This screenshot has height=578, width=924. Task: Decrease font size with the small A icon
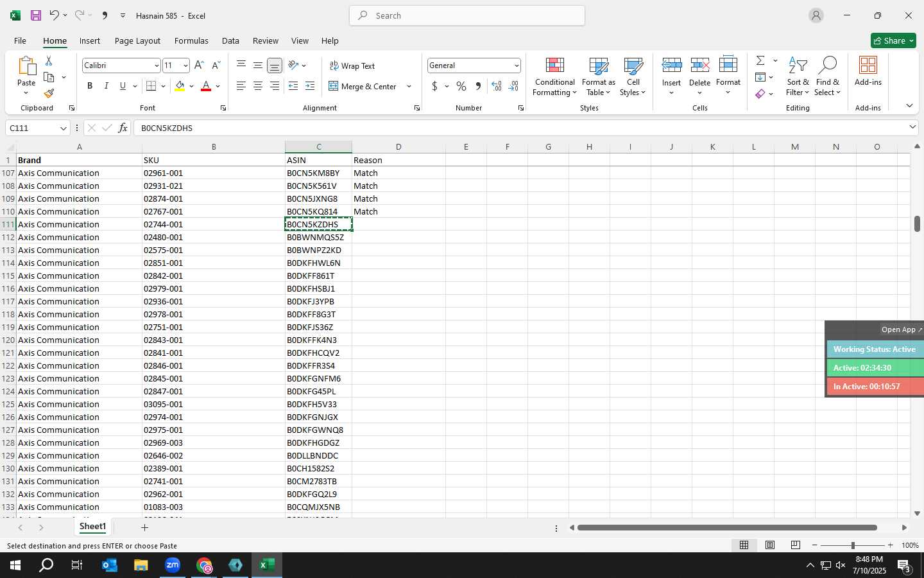216,66
